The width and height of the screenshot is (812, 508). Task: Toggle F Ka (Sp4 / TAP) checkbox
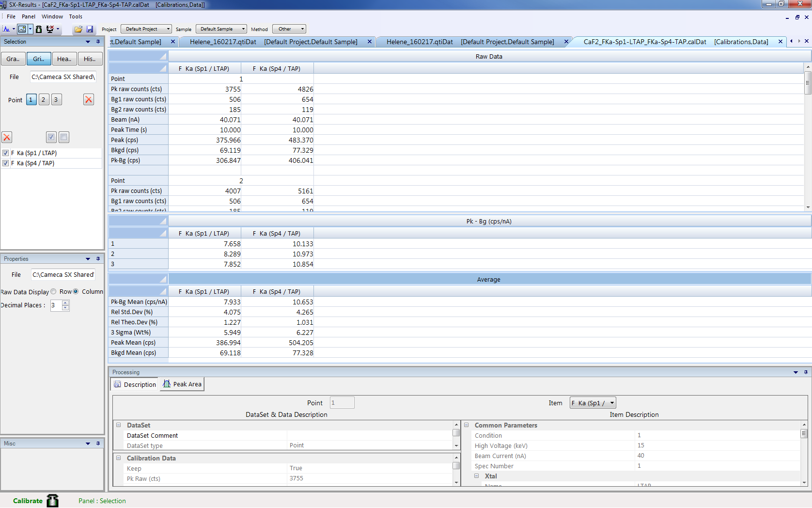pyautogui.click(x=6, y=163)
